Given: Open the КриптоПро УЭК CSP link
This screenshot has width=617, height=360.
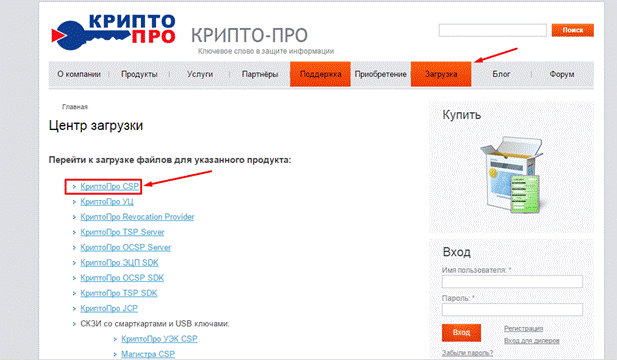Looking at the screenshot, I should click(x=159, y=339).
